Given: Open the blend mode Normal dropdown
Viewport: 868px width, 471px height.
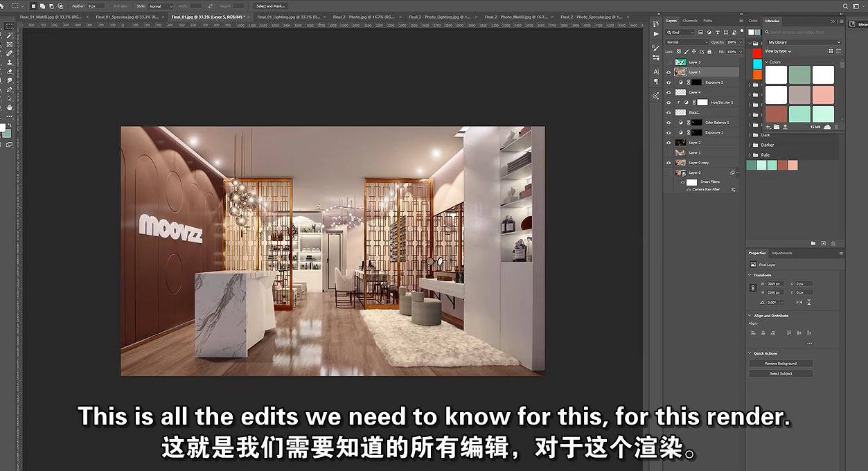Looking at the screenshot, I should pyautogui.click(x=687, y=42).
